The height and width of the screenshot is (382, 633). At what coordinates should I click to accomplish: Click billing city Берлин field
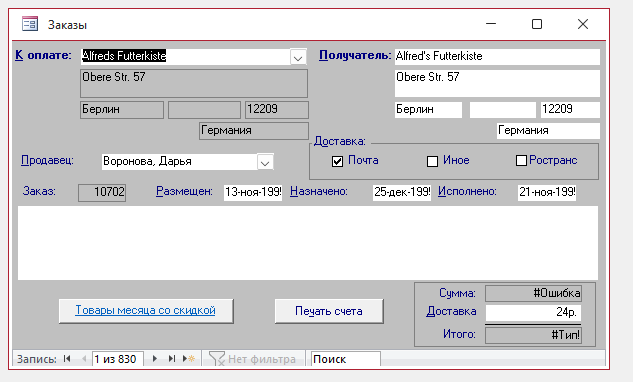[122, 110]
